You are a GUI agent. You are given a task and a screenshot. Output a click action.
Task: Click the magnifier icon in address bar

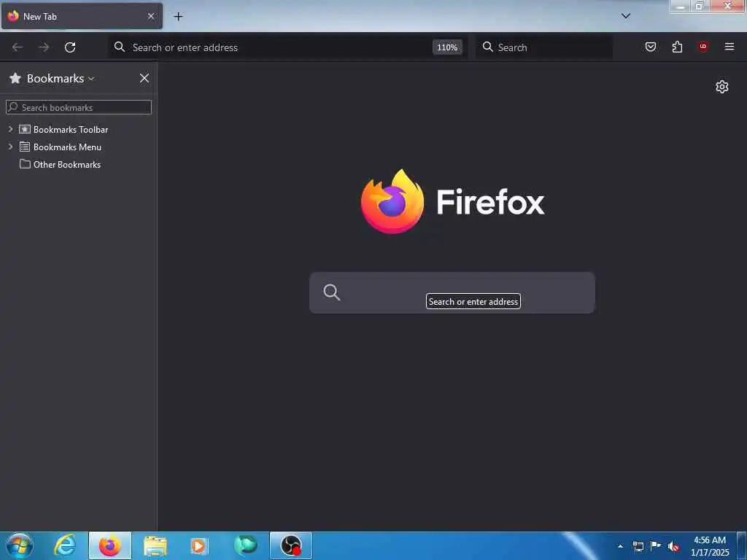pyautogui.click(x=120, y=47)
